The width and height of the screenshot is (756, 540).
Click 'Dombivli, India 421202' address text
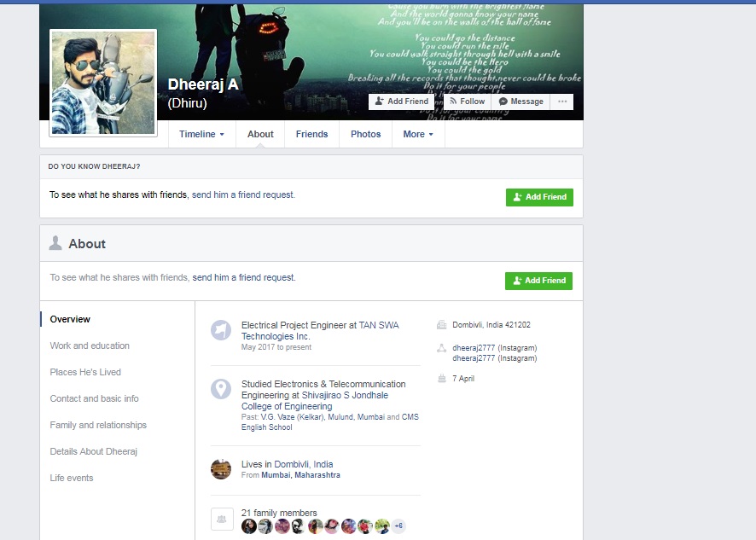(x=491, y=325)
